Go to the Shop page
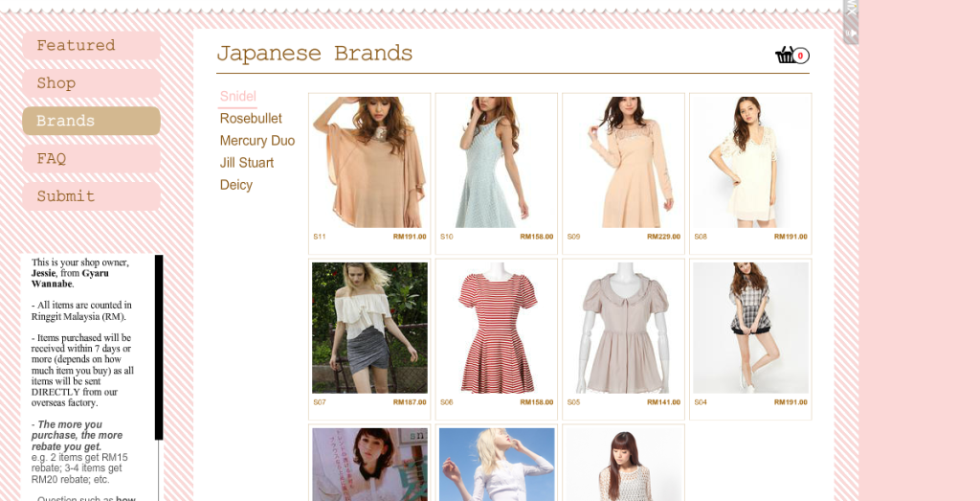The width and height of the screenshot is (980, 501). 91,83
